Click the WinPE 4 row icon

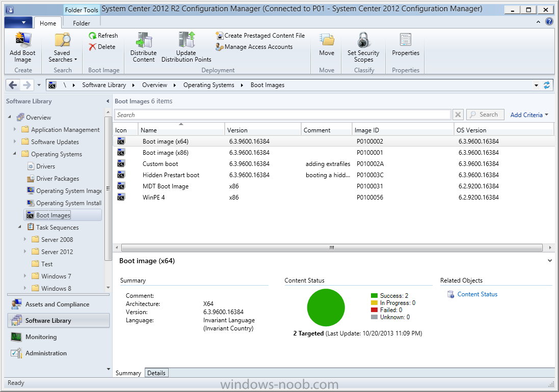pyautogui.click(x=121, y=197)
